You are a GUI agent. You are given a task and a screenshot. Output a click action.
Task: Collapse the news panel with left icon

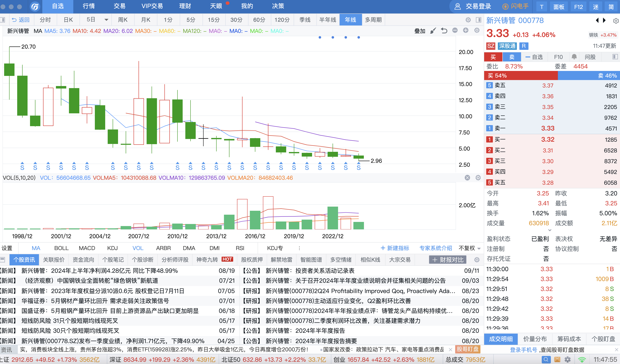3,260
